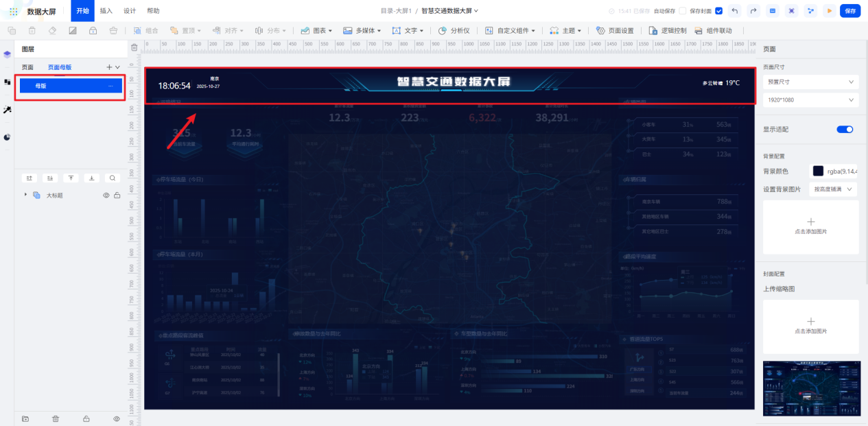Screen dimensions: 868x426
Task: Switch to the 开始 menu tab
Action: 82,11
